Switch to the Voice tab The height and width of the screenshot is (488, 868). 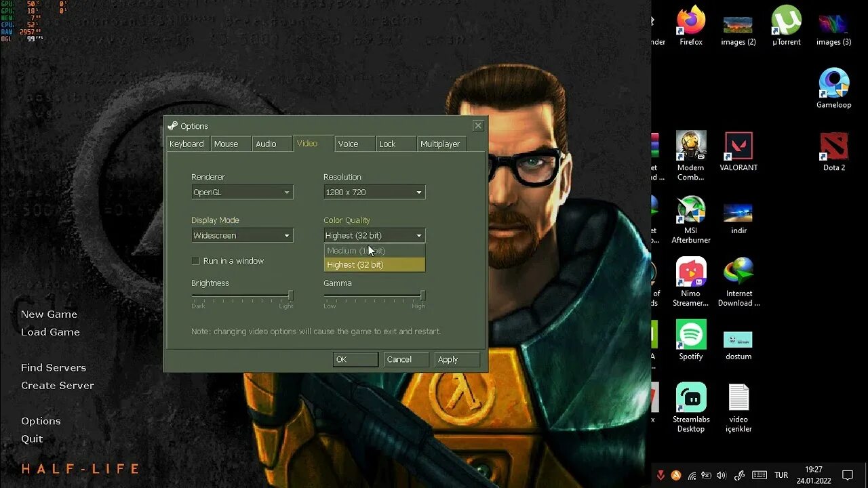coord(355,144)
